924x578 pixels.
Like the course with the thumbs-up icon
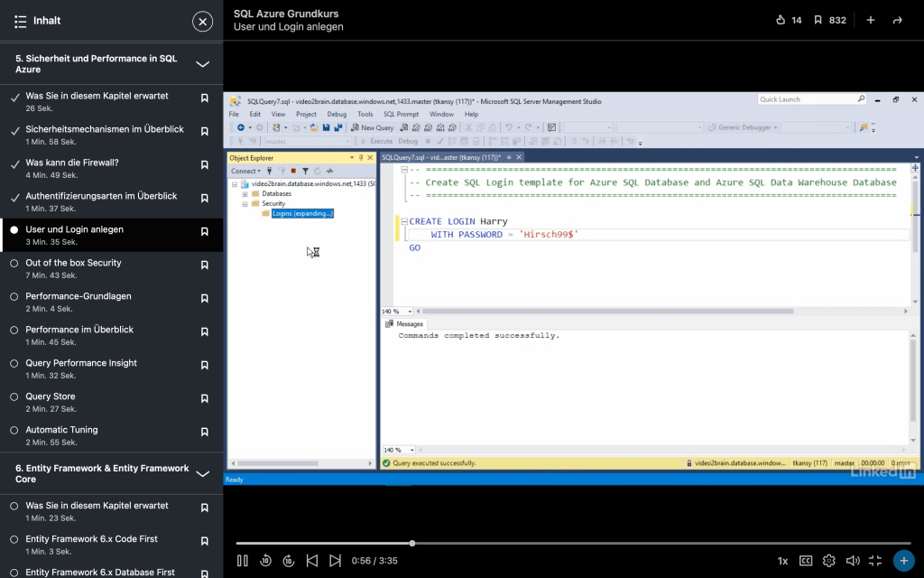[x=781, y=20]
